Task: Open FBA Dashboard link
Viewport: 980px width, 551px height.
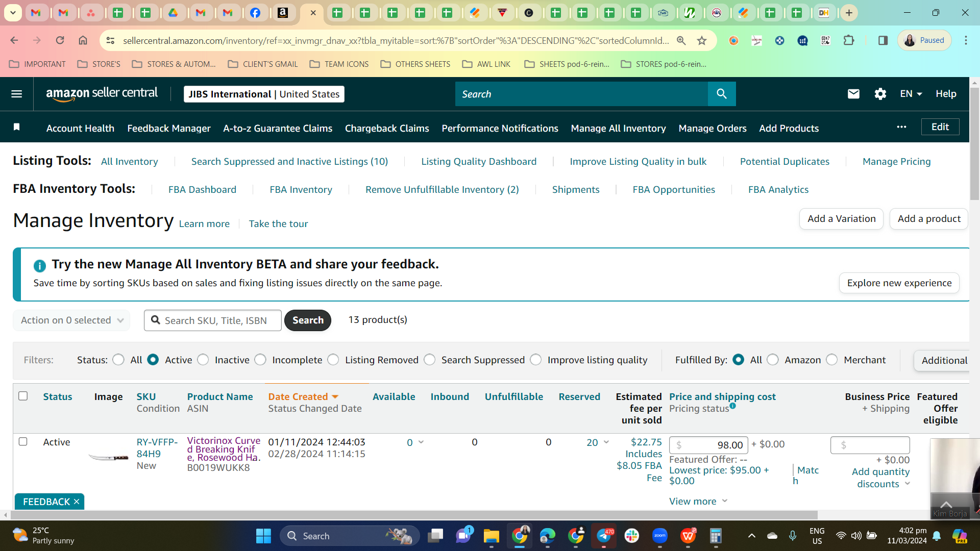Action: [x=203, y=190]
